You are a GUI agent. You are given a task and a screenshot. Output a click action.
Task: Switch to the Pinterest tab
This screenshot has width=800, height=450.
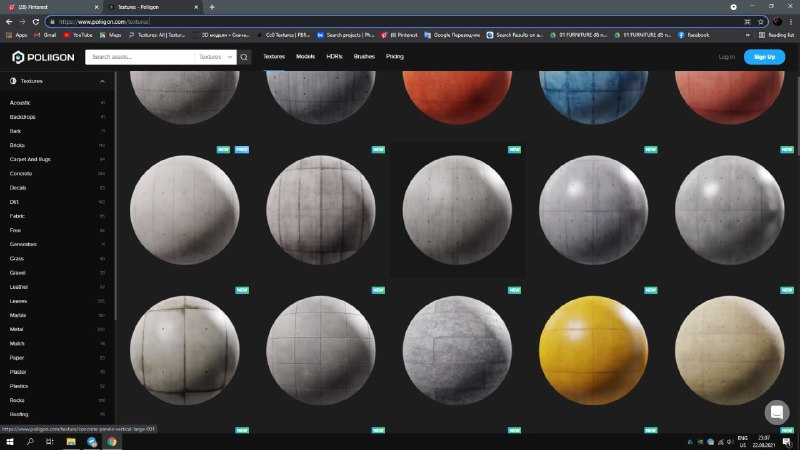pos(51,7)
